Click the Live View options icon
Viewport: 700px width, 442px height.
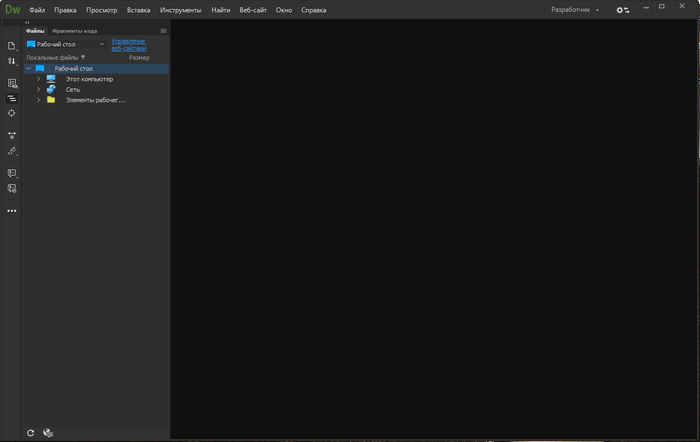pyautogui.click(x=12, y=84)
